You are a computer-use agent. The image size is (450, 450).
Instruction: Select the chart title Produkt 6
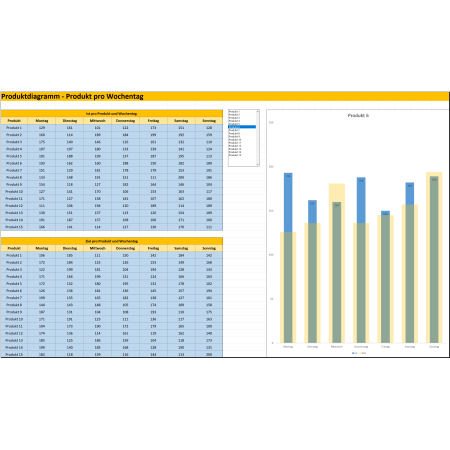pyautogui.click(x=358, y=115)
